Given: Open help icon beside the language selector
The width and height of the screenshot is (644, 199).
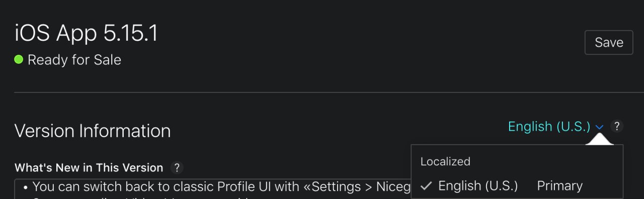Looking at the screenshot, I should pos(617,126).
